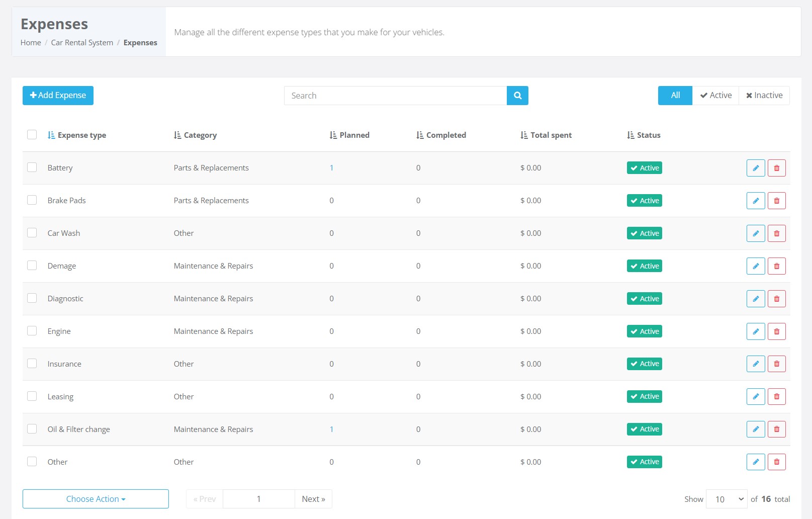
Task: Show All expenses filter tab
Action: 675,96
